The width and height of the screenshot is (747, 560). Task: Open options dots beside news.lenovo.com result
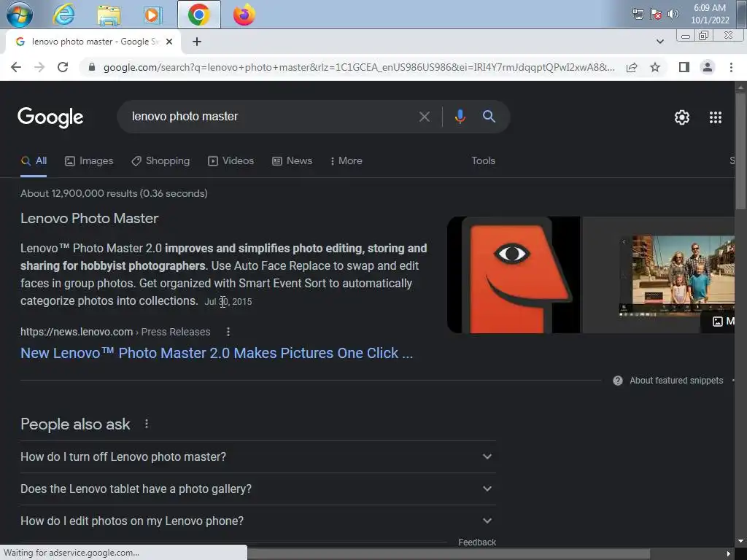pos(228,332)
